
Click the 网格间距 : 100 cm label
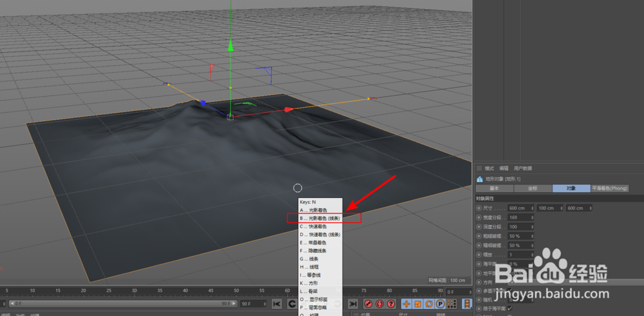click(x=447, y=280)
